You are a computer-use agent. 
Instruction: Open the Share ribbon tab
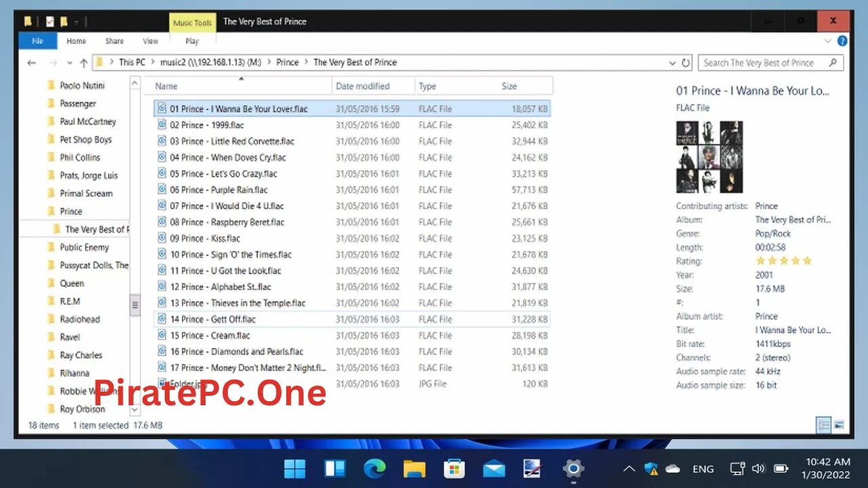tap(115, 41)
